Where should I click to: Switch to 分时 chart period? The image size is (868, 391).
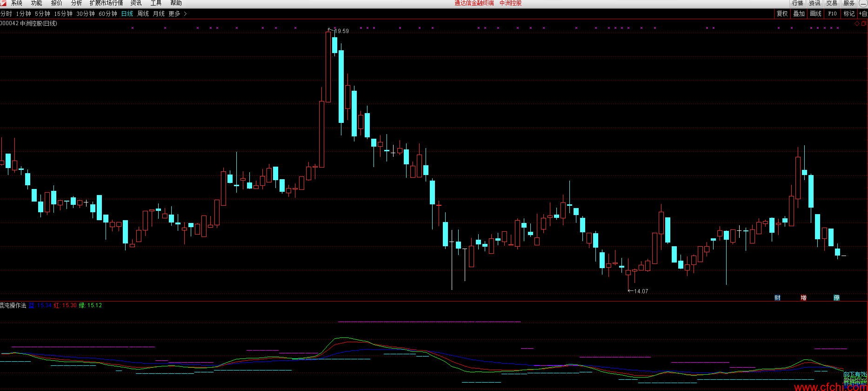pos(6,13)
